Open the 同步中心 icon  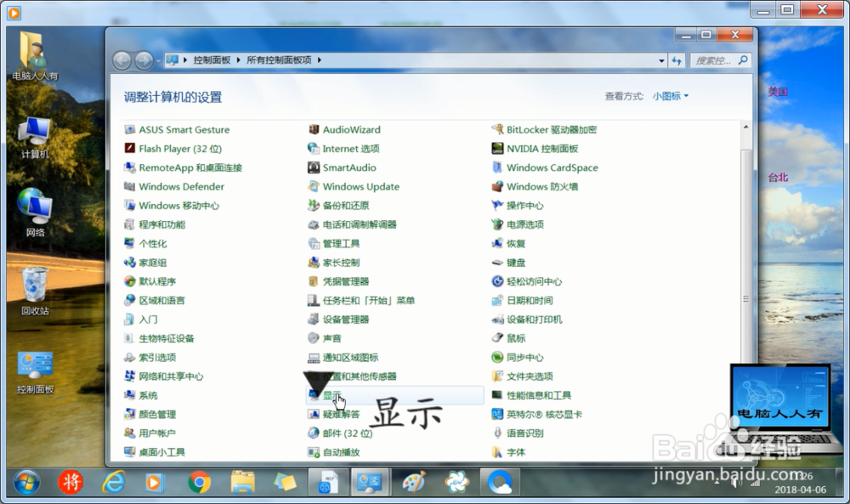497,357
